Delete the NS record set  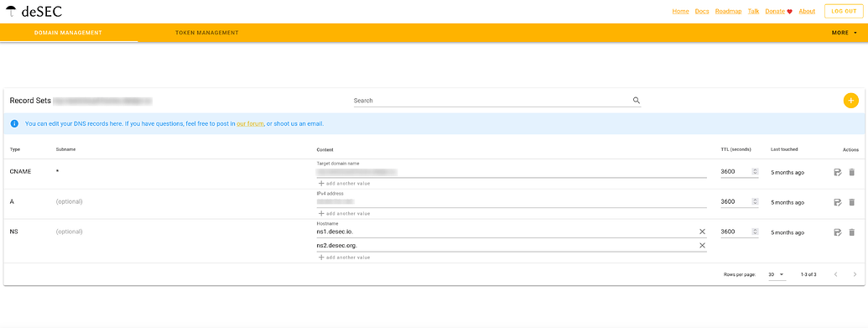click(851, 232)
